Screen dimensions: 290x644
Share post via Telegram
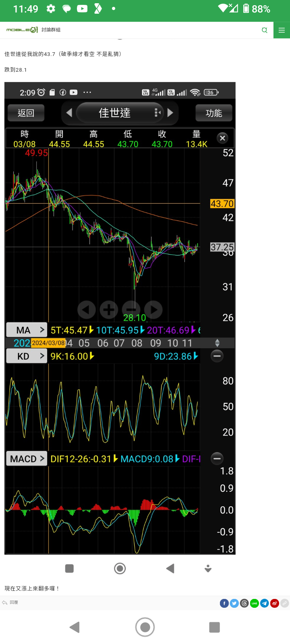265,603
